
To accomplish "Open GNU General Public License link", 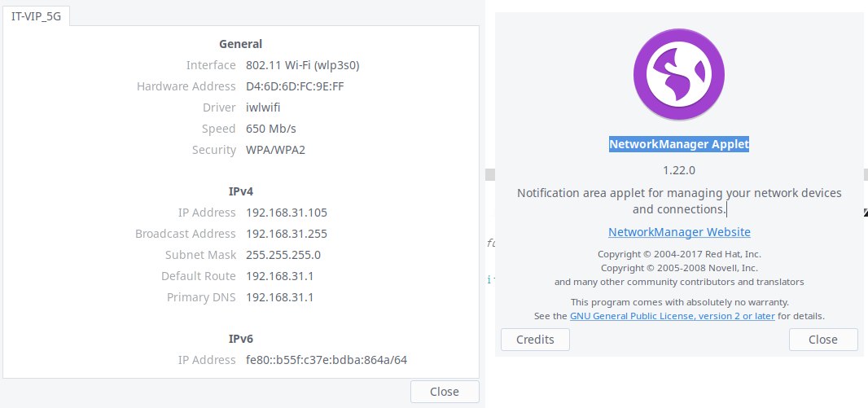I will [x=672, y=316].
